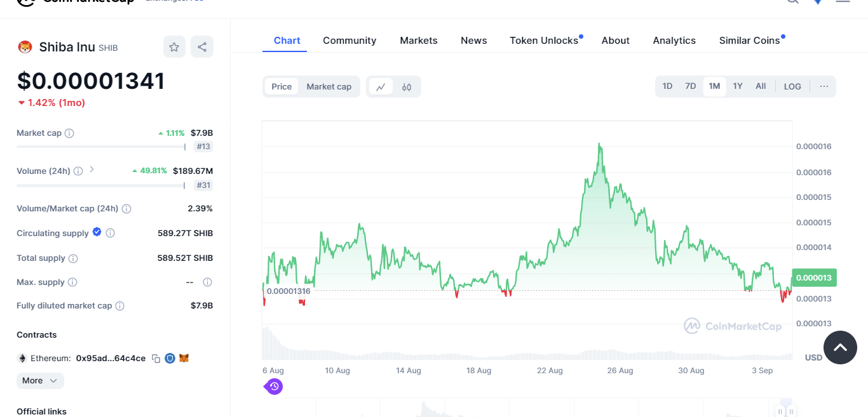Select the Market cap chart toggle
868x417 pixels.
329,87
